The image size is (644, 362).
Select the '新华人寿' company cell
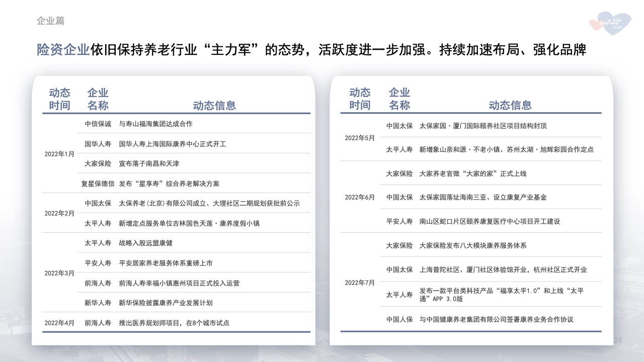[x=98, y=303]
